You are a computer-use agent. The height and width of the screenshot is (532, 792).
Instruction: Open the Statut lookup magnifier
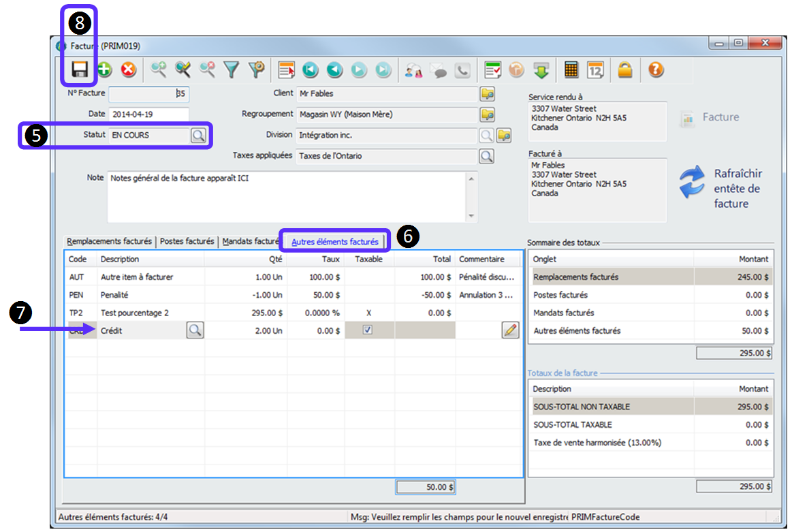(x=197, y=136)
